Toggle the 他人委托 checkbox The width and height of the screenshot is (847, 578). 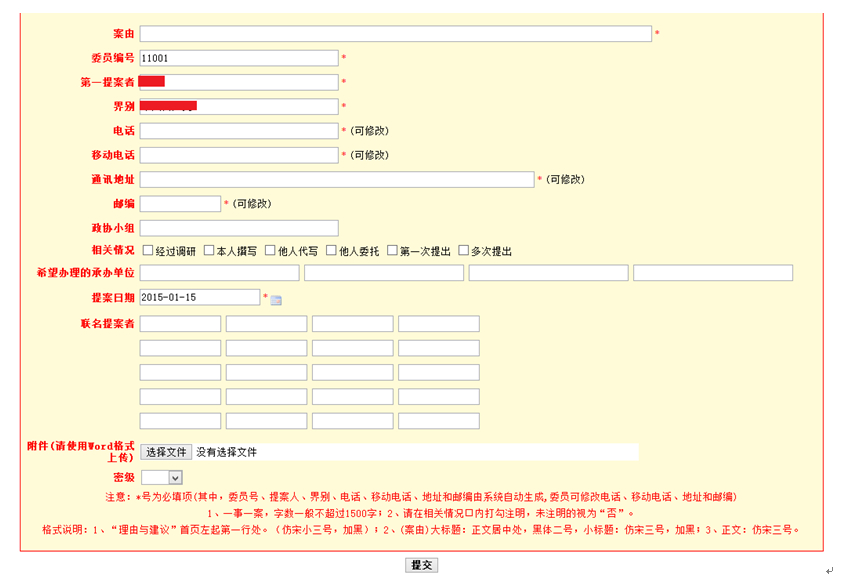pyautogui.click(x=331, y=251)
